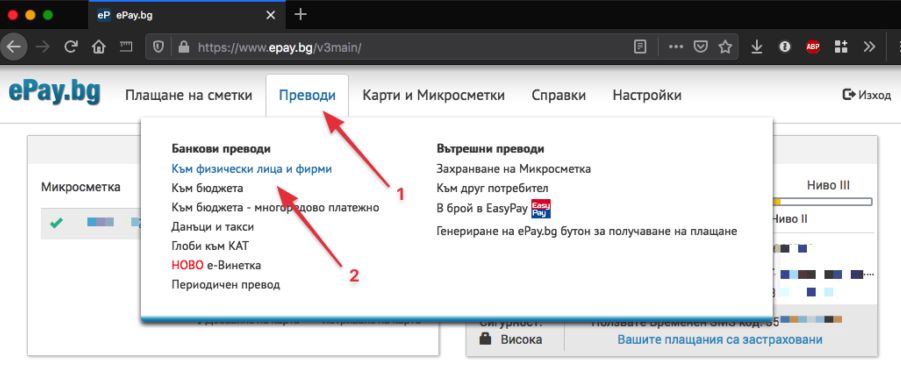
Task: Click the shield tracking protection icon
Action: coord(160,47)
